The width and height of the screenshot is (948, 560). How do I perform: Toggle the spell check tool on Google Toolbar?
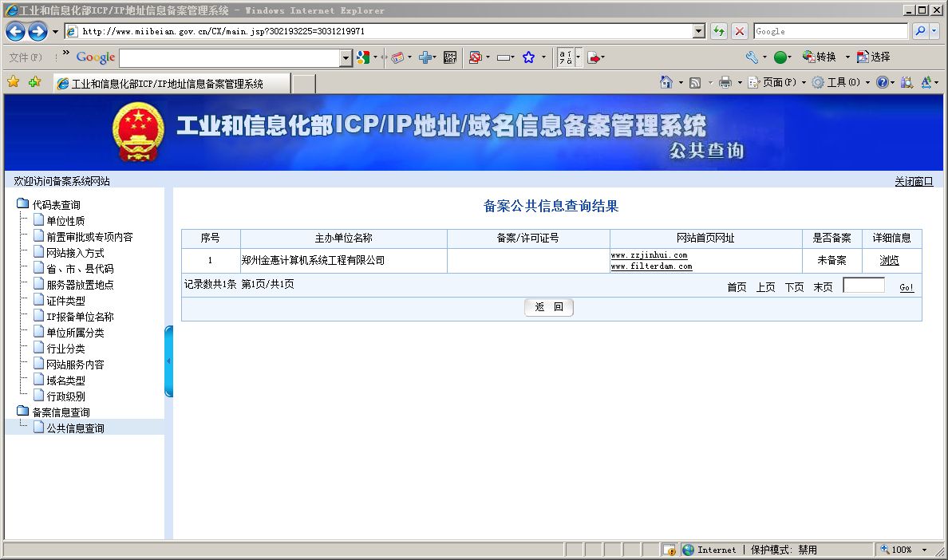pyautogui.click(x=567, y=57)
